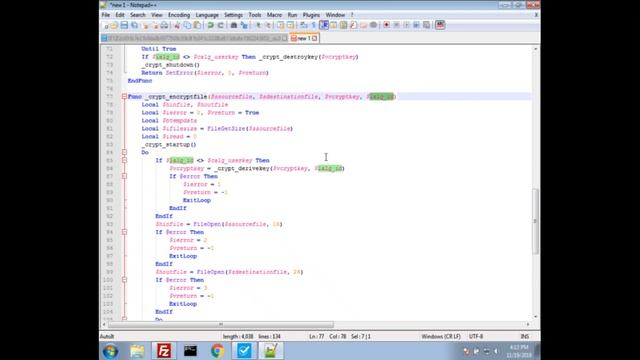Open the Language menu
The image size is (640, 360).
pyautogui.click(x=207, y=15)
